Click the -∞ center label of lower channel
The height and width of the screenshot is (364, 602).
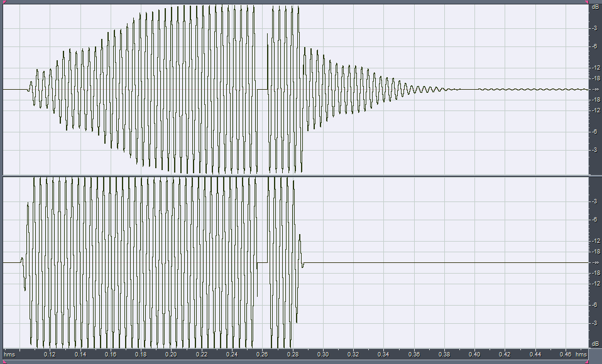tap(596, 262)
